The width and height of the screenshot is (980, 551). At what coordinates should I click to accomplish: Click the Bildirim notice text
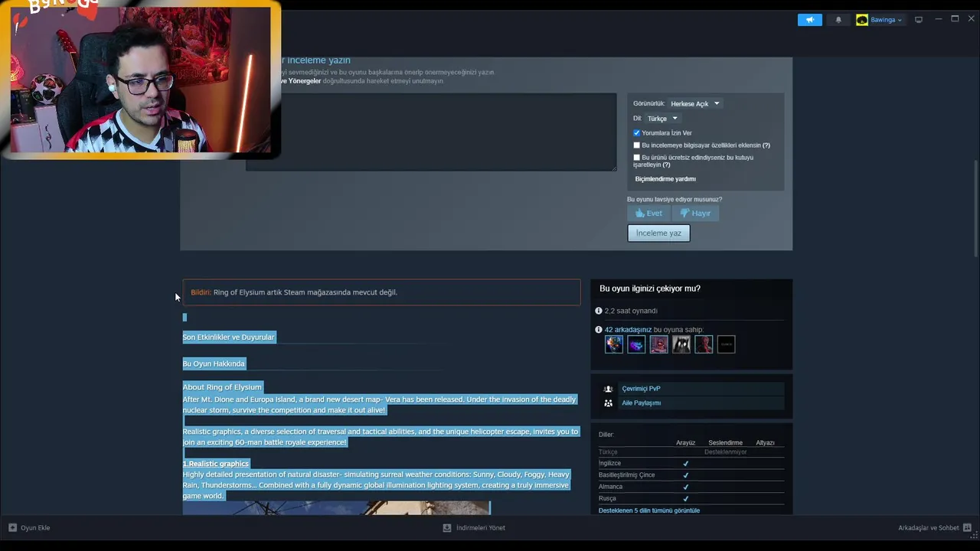tap(294, 292)
